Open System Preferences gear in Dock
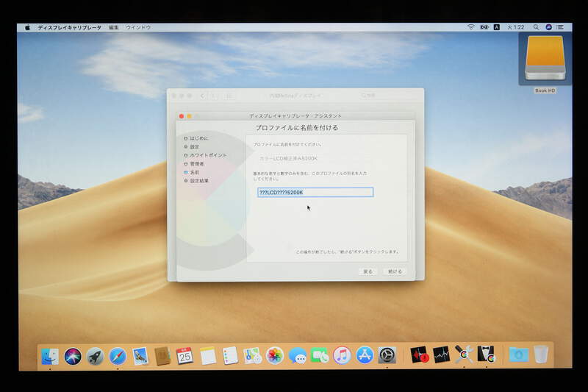 point(387,356)
